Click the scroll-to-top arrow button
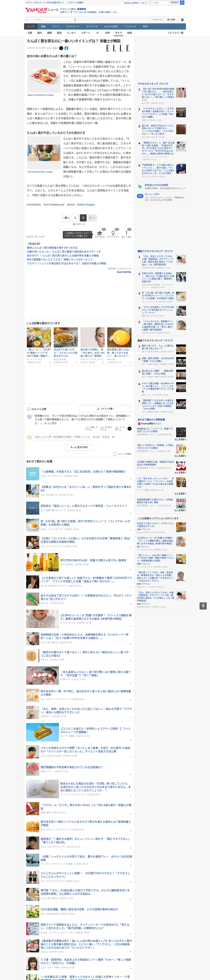 click(203, 606)
